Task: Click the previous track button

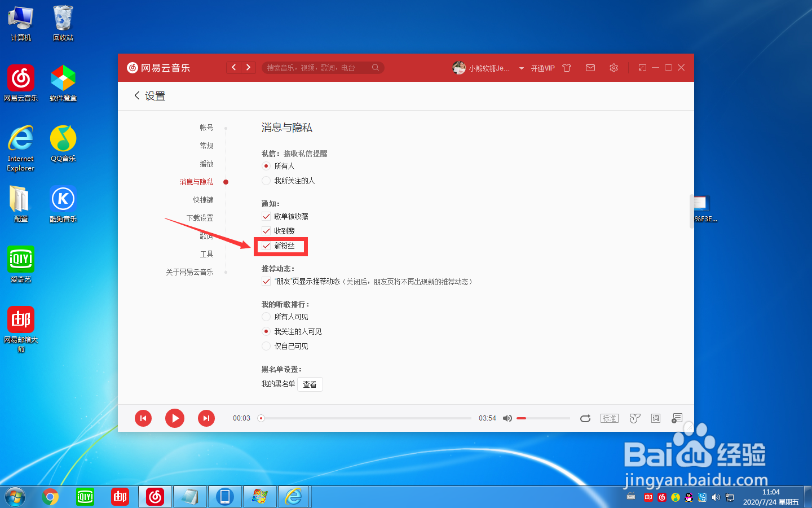Action: [x=143, y=418]
